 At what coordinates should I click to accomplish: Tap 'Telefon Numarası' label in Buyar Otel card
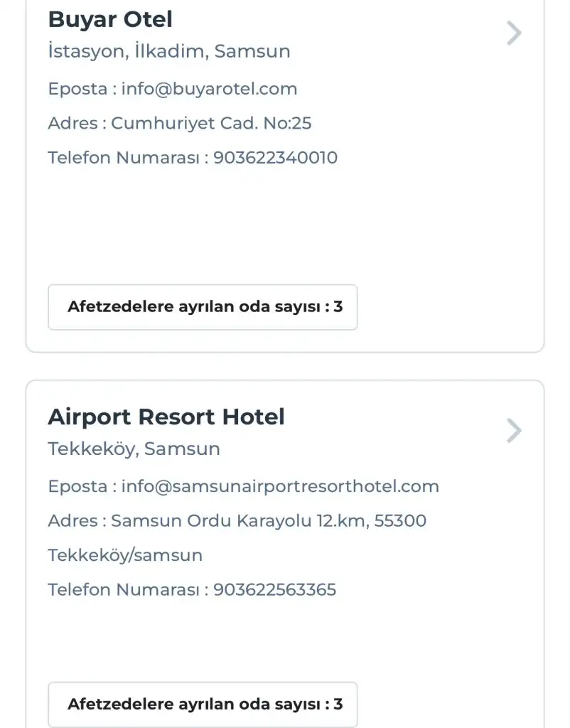point(124,157)
